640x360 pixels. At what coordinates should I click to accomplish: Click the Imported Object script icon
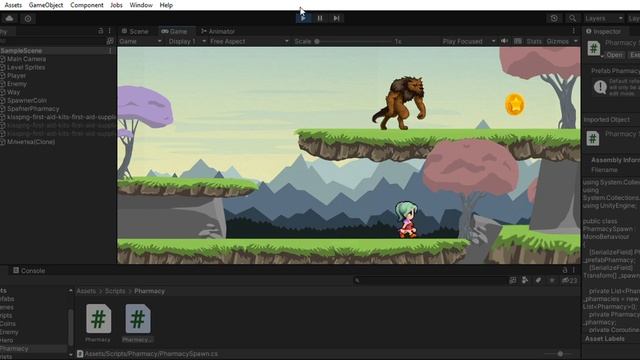[593, 138]
